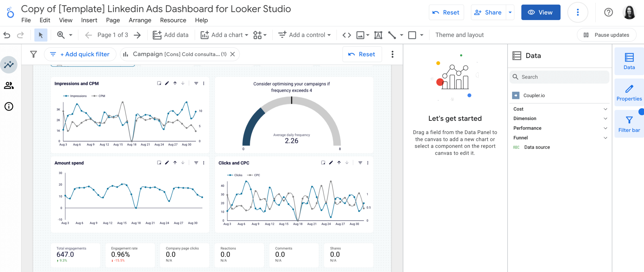644x272 pixels.
Task: Click the Data panel search field
Action: click(559, 77)
